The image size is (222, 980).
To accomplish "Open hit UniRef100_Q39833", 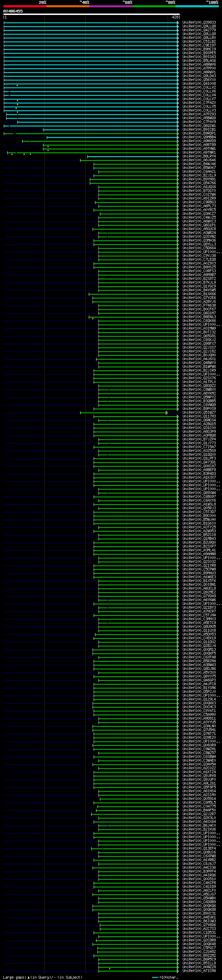I will [x=199, y=23].
